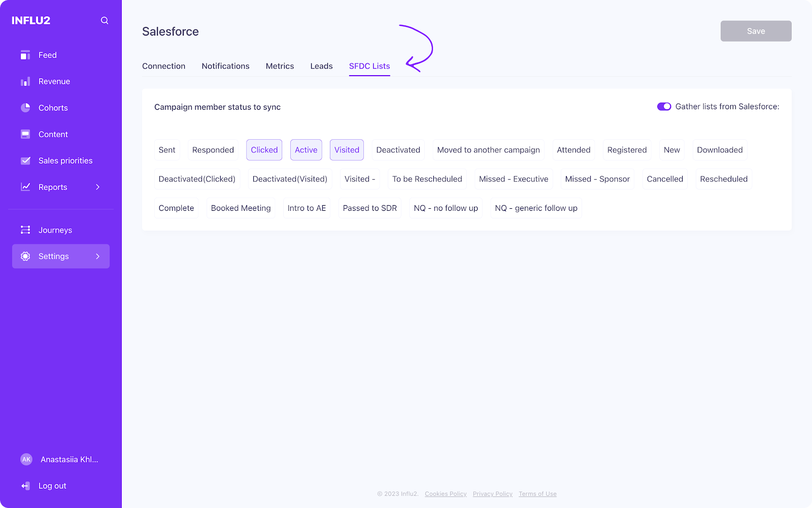Screen dimensions: 812x508
Task: Click the Sales priorities checkmark icon
Action: [x=25, y=161]
